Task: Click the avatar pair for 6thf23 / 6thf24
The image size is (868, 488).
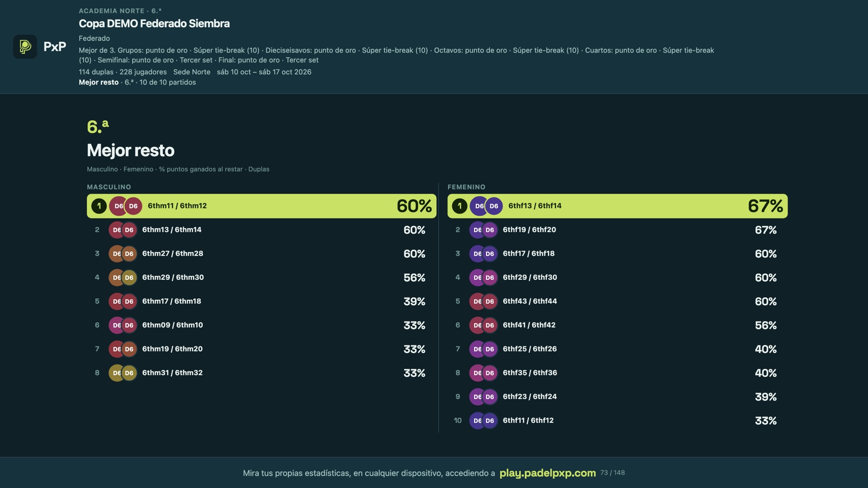Action: 483,397
